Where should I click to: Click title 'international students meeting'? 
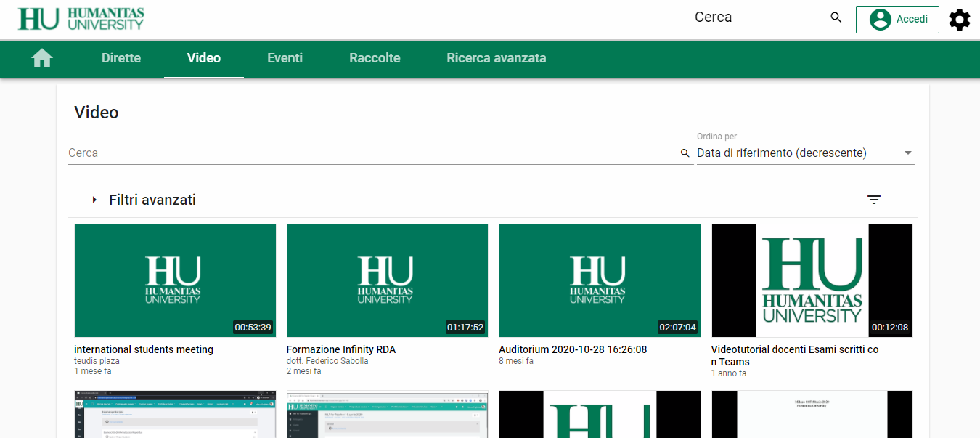[144, 349]
